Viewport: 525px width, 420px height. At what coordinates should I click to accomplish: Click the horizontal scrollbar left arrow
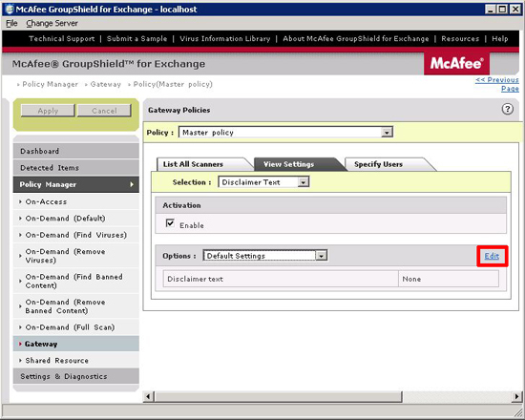pyautogui.click(x=148, y=396)
